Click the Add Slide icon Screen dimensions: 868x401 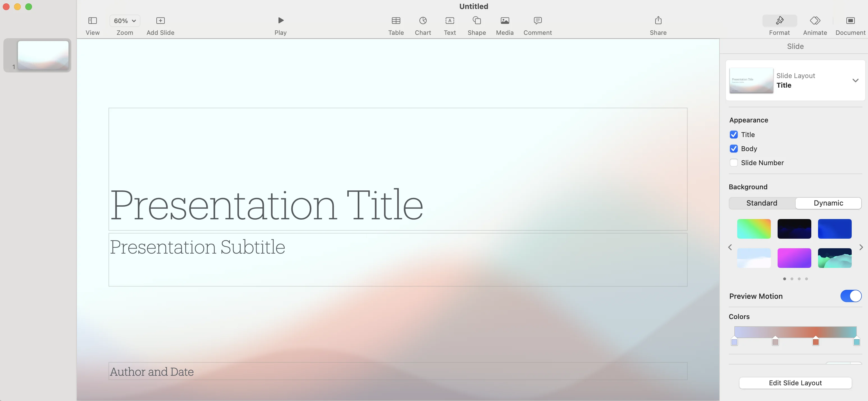pyautogui.click(x=160, y=21)
